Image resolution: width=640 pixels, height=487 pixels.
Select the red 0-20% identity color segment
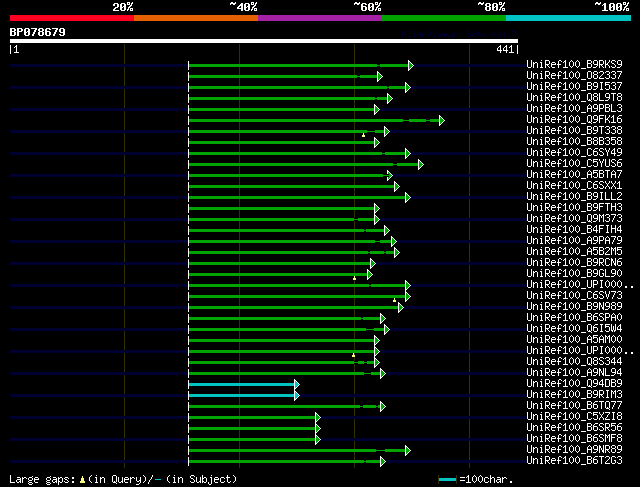(72, 18)
